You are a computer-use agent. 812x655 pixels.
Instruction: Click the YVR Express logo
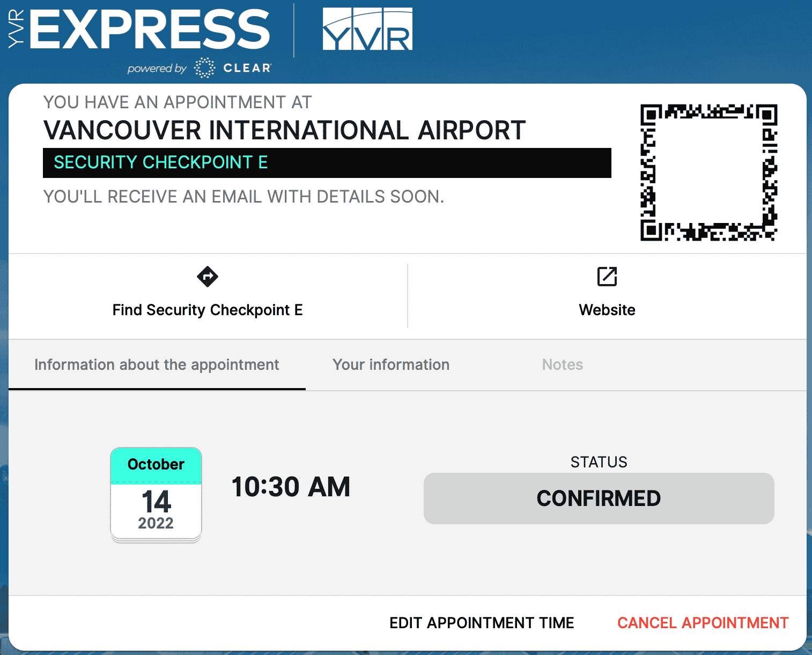[x=141, y=29]
